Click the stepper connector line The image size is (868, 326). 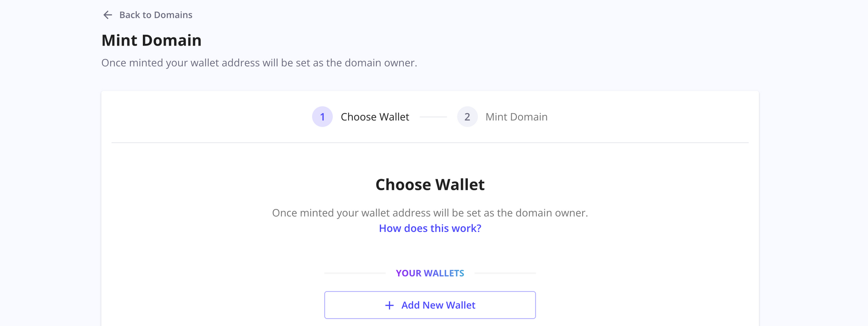click(x=434, y=117)
